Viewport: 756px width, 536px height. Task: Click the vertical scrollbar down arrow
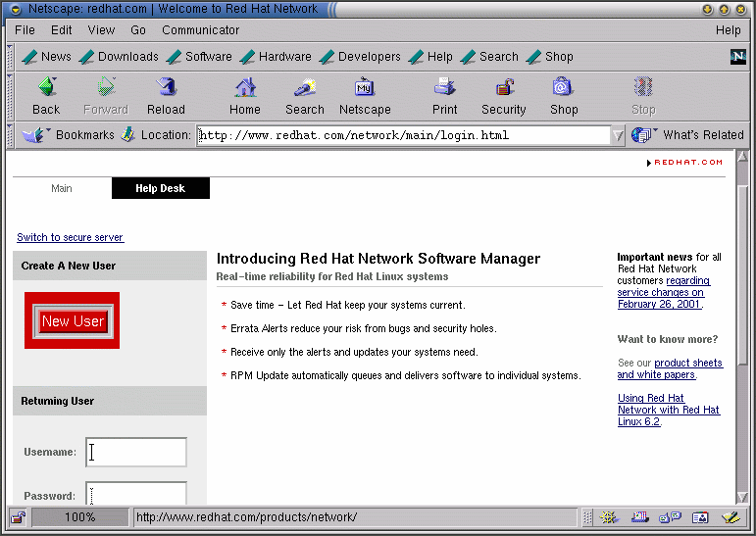tap(742, 498)
